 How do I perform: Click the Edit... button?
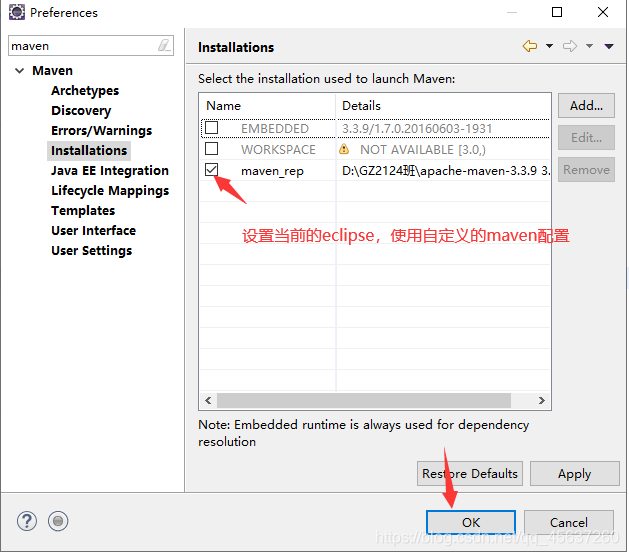(x=586, y=138)
